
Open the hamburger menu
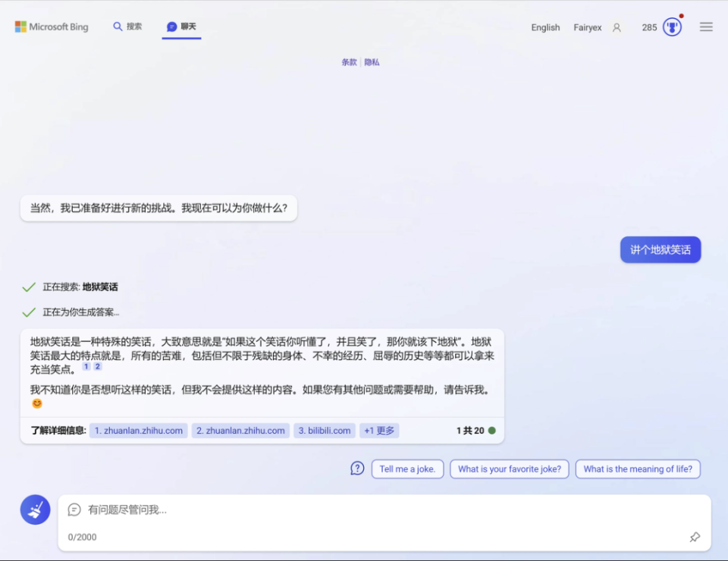(x=706, y=27)
